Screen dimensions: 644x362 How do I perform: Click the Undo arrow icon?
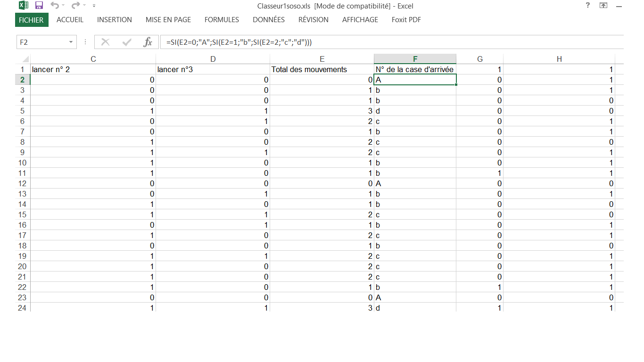pyautogui.click(x=54, y=6)
